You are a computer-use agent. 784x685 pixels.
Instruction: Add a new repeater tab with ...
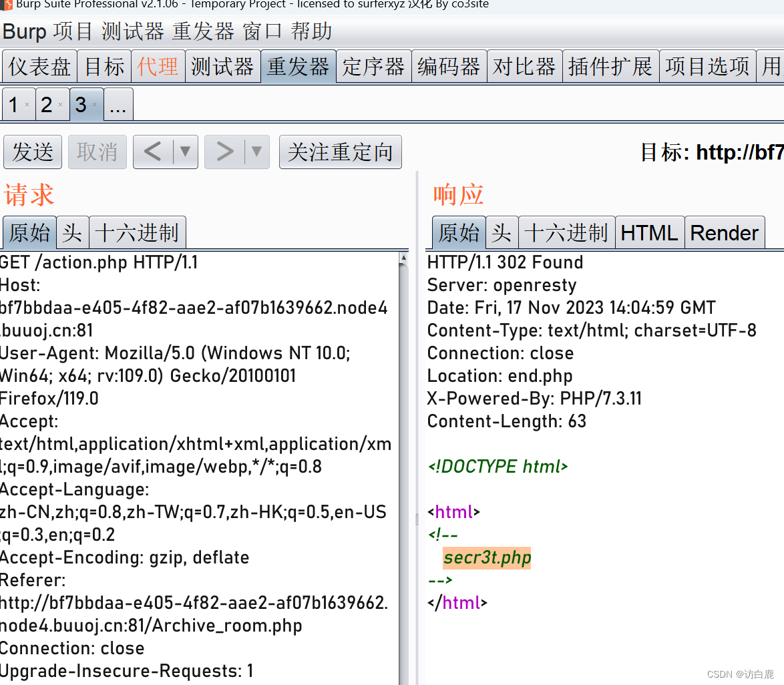(x=118, y=105)
